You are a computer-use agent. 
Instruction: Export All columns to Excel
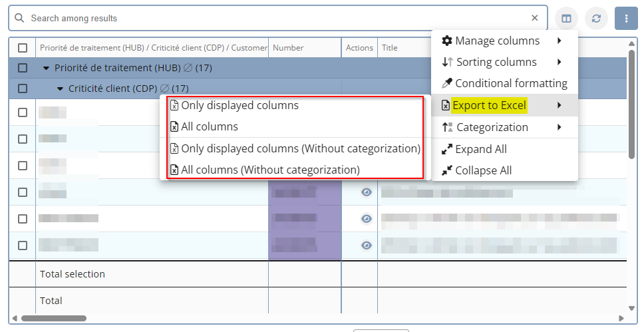(x=209, y=126)
